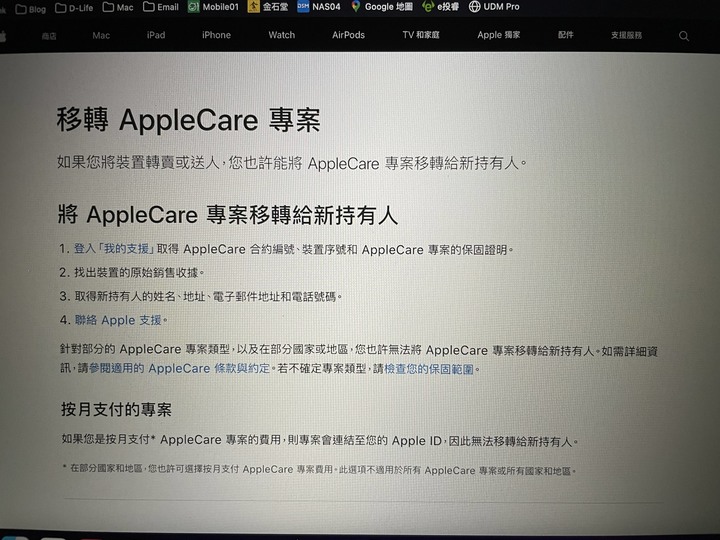Screen dimensions: 720x540
Task: Open Apple 獨家 navigation item
Action: click(499, 35)
